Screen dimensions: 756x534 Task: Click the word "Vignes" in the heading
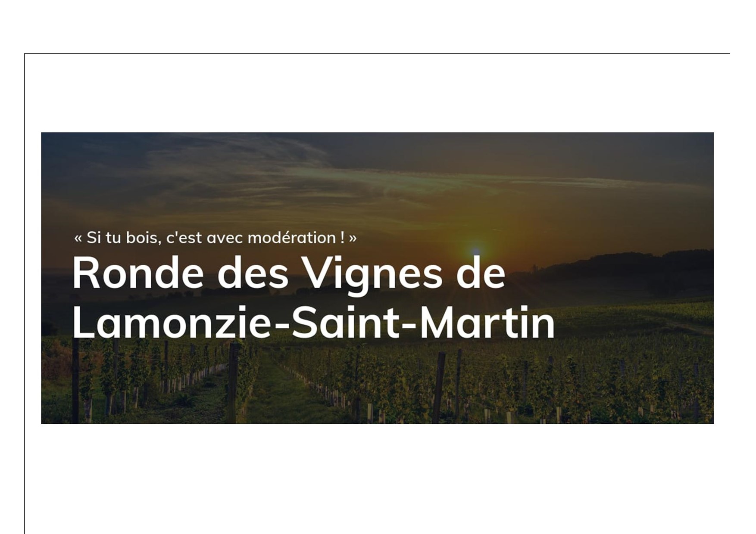point(373,276)
